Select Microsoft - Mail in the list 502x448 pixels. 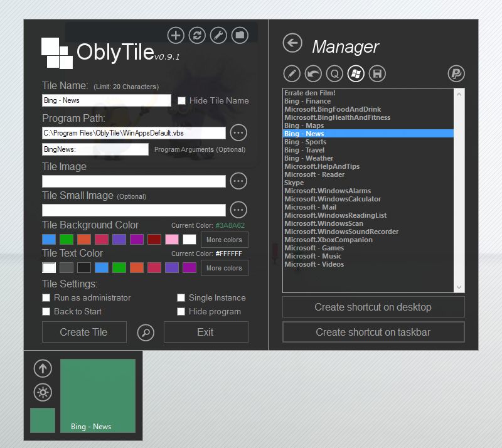[x=368, y=208]
